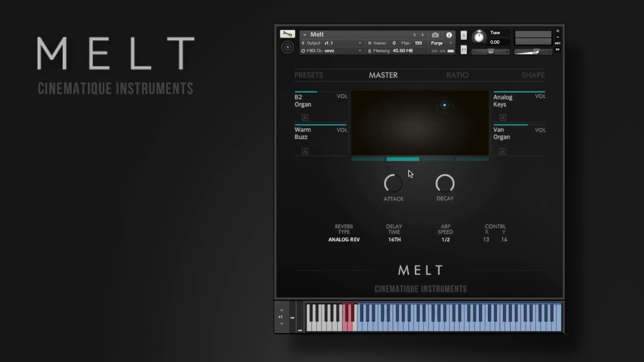Screen dimensions: 644x362
Task: Toggle the AUX sends button
Action: 557,43
